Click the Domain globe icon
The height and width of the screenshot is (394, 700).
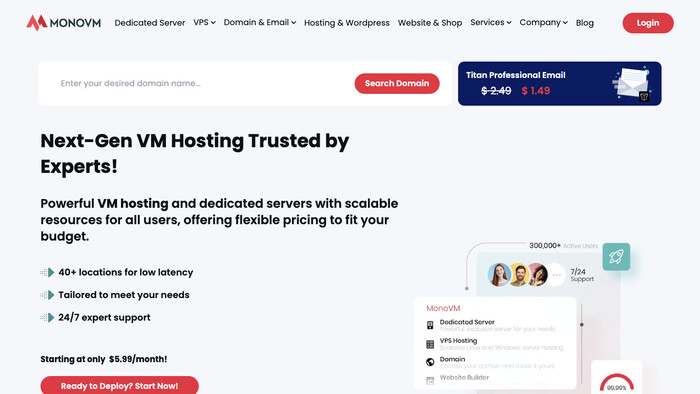click(x=430, y=362)
